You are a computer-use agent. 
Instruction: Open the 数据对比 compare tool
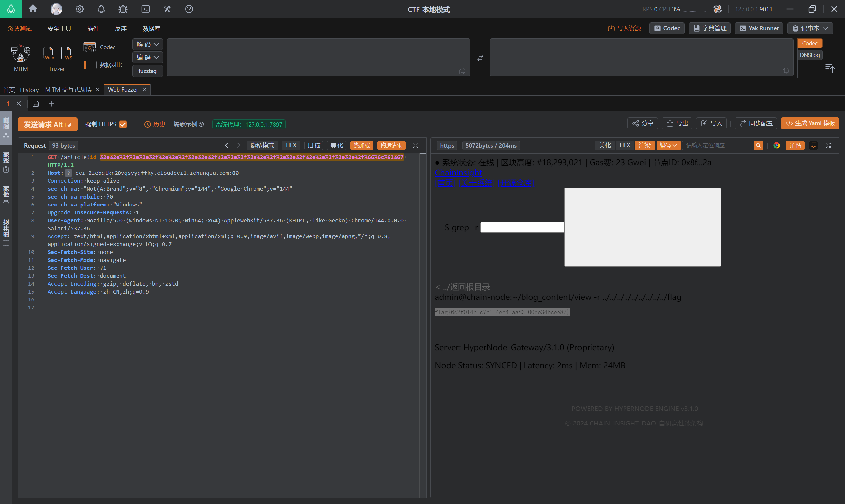(x=103, y=65)
